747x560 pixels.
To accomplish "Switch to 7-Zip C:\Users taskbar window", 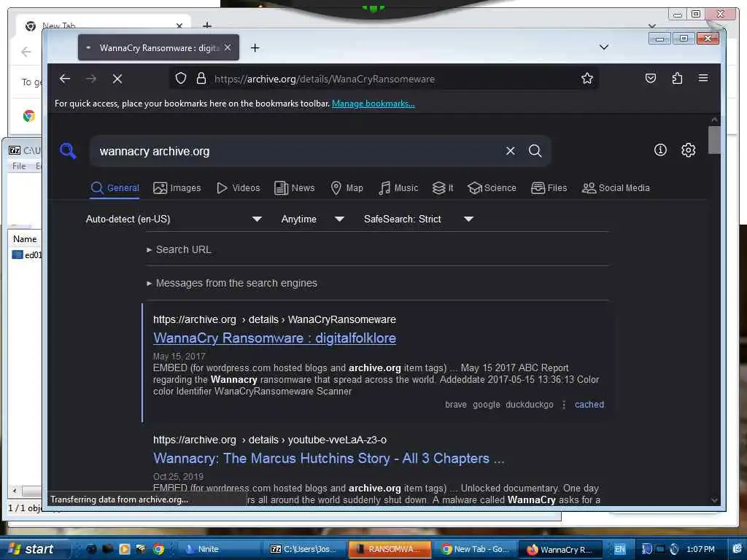I will coord(303,549).
